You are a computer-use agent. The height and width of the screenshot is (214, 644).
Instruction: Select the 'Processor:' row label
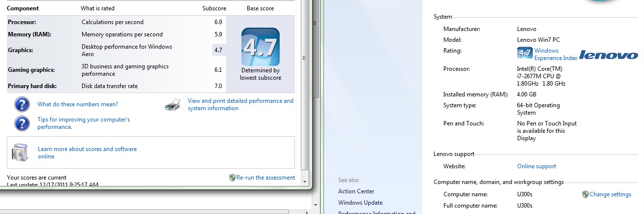click(x=22, y=22)
